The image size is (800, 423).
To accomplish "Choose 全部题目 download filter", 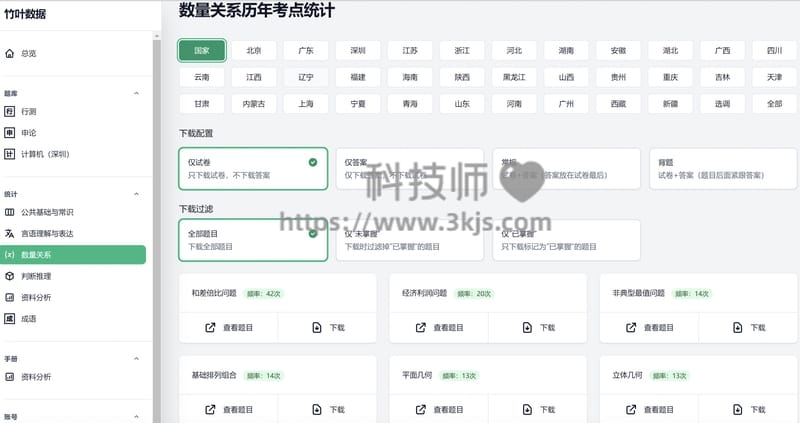I will [253, 240].
